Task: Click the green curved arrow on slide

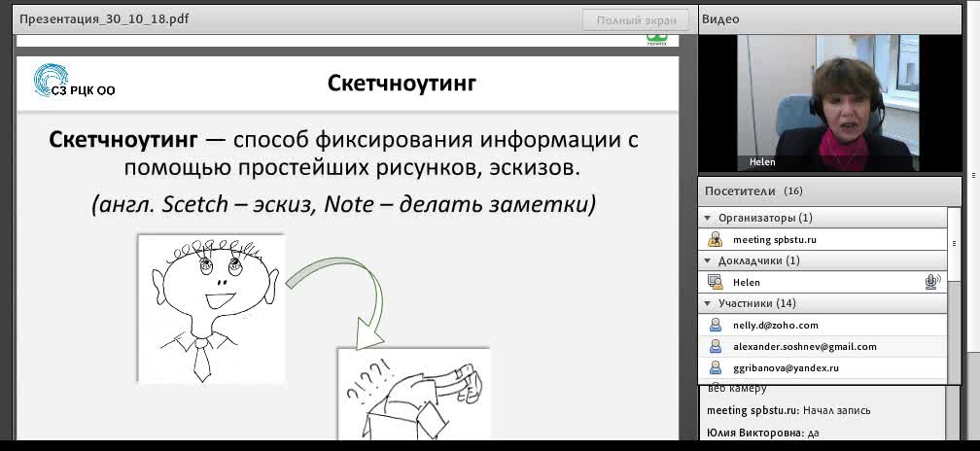Action: [335, 301]
